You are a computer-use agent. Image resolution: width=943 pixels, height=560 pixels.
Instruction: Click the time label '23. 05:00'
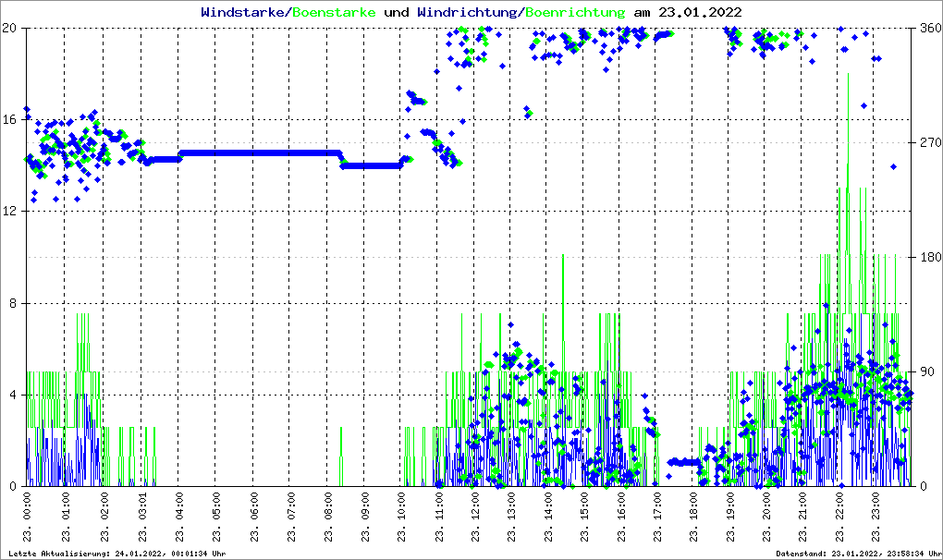coord(216,517)
